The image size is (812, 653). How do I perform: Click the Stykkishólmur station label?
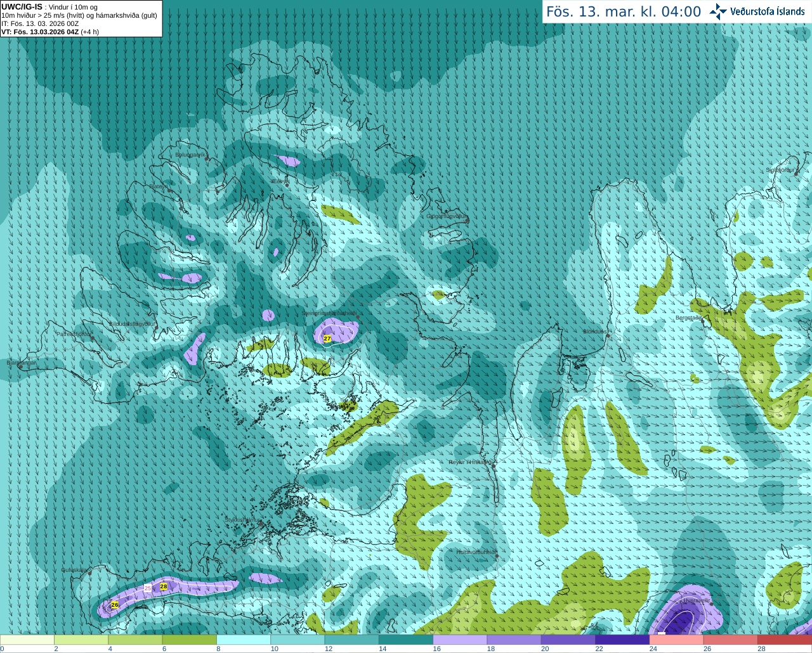(x=242, y=520)
